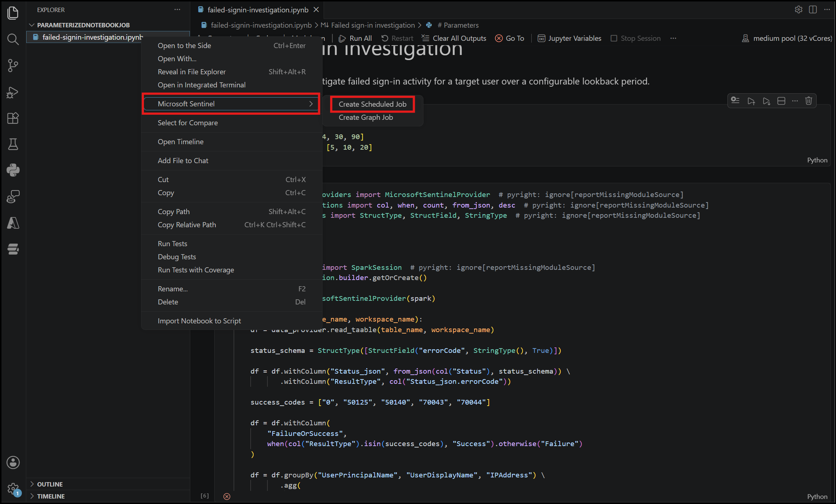Click the Delete Cell trash icon
The height and width of the screenshot is (504, 836).
pos(809,101)
